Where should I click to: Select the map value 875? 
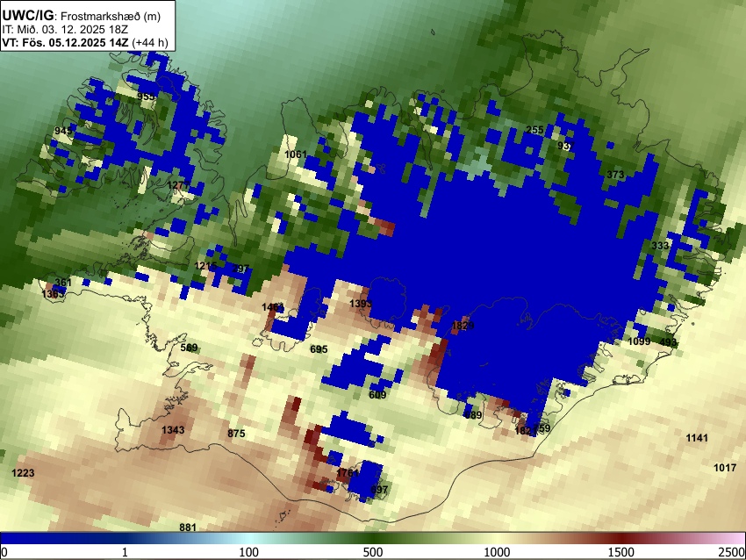pyautogui.click(x=236, y=434)
